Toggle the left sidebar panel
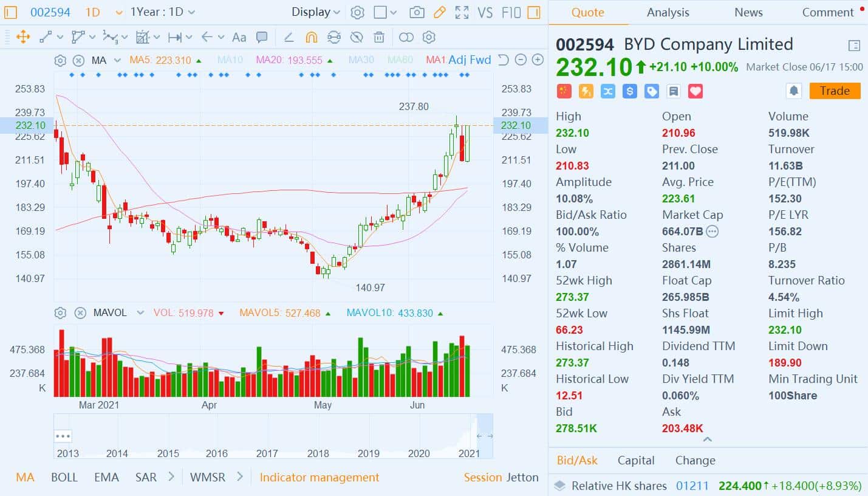The height and width of the screenshot is (496, 868). (11, 12)
